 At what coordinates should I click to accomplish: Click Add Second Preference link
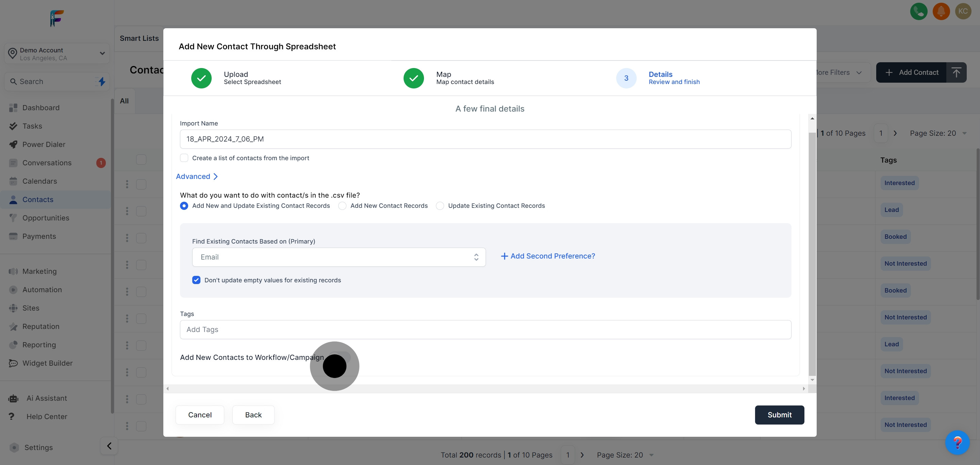coord(548,256)
